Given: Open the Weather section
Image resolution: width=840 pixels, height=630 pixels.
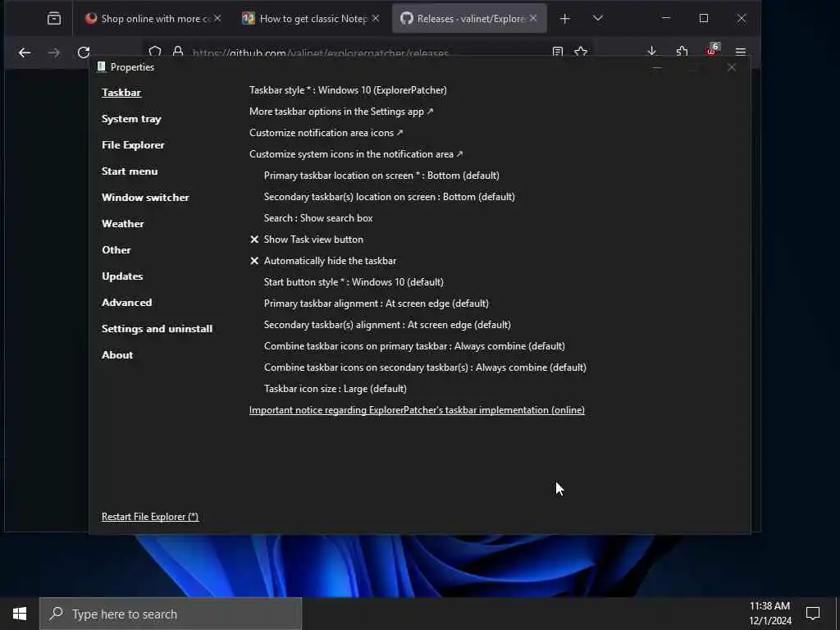Looking at the screenshot, I should pos(123,223).
